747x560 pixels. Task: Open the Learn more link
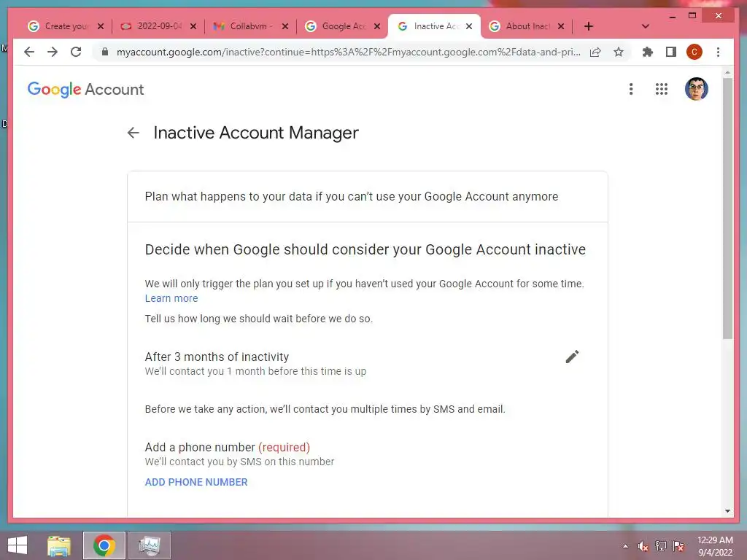[171, 298]
